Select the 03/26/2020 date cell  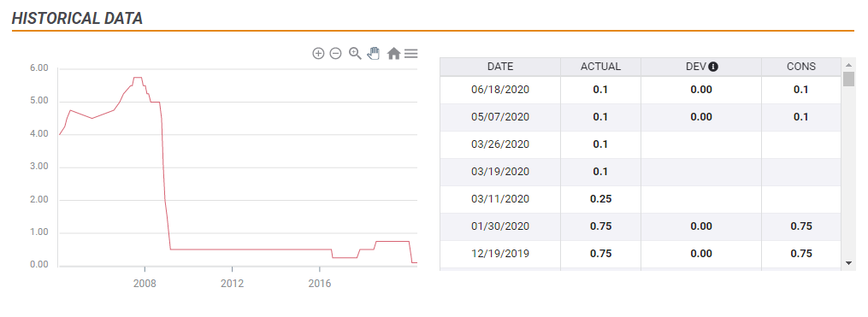(500, 144)
